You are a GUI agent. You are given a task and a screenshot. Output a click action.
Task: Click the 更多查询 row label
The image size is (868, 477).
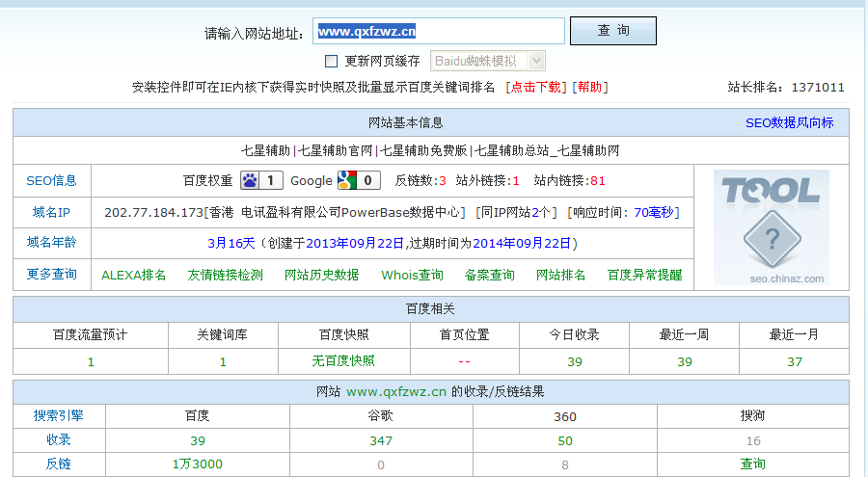coord(51,274)
